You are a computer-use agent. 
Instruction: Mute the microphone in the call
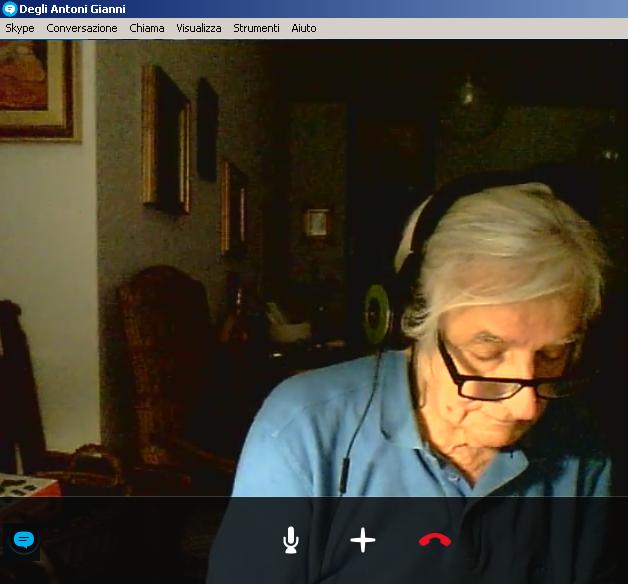(x=290, y=540)
